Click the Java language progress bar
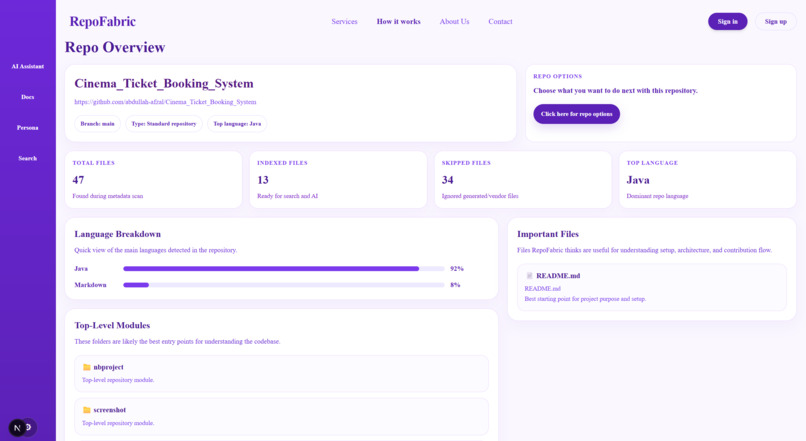The width and height of the screenshot is (806, 441). 284,269
